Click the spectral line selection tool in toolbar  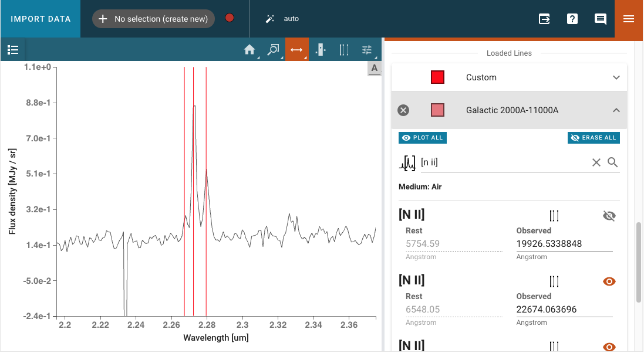(344, 50)
